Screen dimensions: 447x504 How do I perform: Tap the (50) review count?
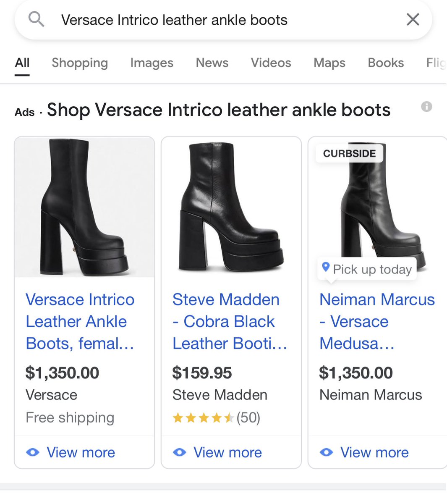click(x=248, y=417)
